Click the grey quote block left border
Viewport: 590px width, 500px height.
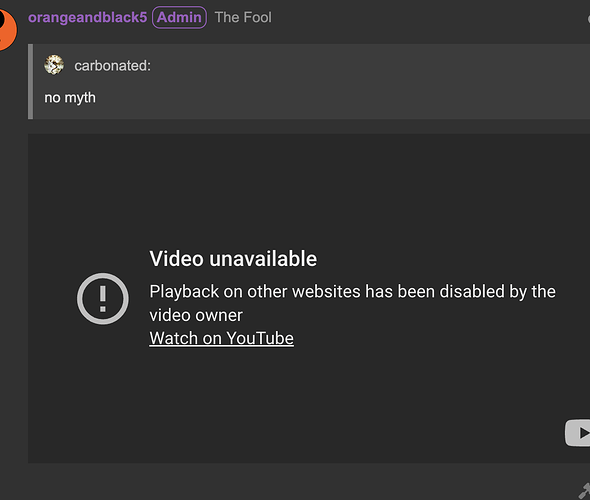pos(30,82)
